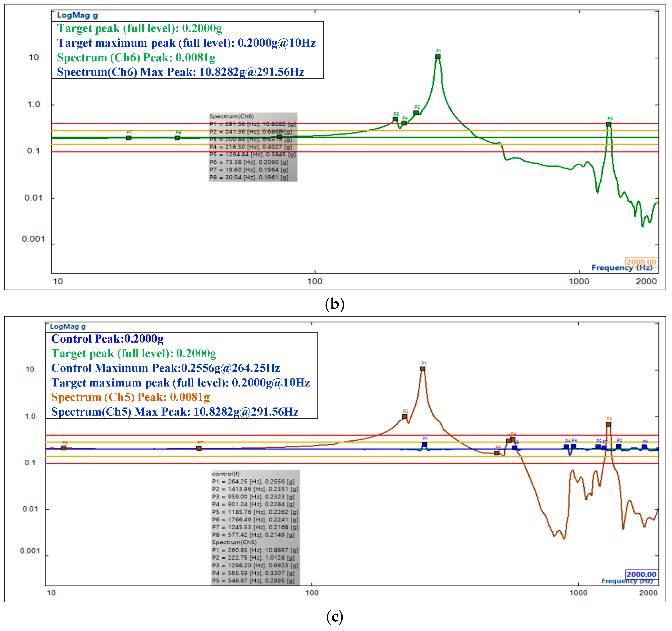Click brown P6 marker near 10 Hz

63,448
